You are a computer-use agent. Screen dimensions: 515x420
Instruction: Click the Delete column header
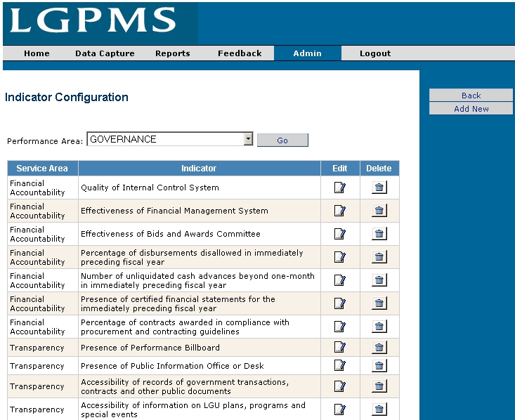click(x=379, y=168)
